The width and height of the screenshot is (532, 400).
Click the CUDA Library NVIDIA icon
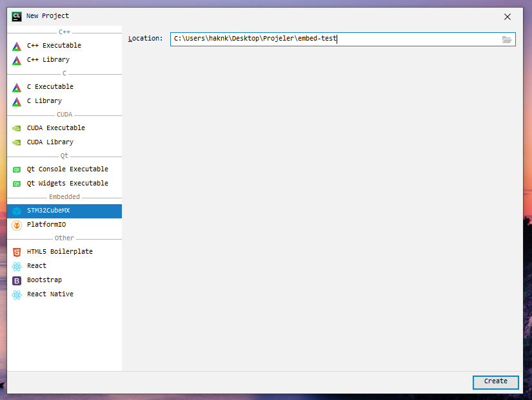point(17,142)
